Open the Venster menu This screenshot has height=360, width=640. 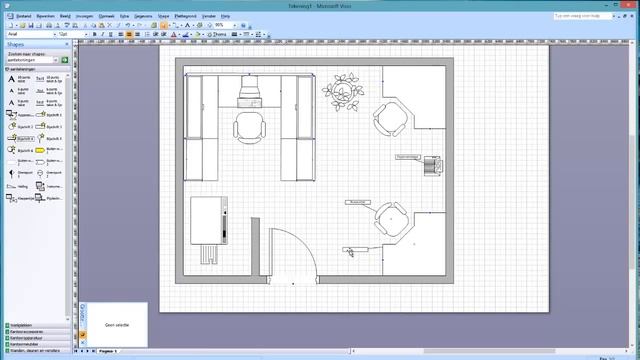click(x=209, y=16)
